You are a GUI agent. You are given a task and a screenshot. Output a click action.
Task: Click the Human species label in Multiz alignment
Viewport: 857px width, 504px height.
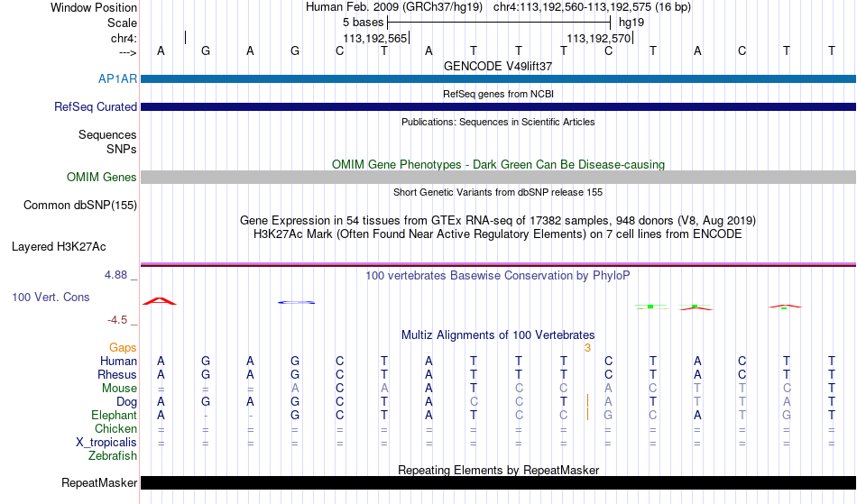pos(118,361)
